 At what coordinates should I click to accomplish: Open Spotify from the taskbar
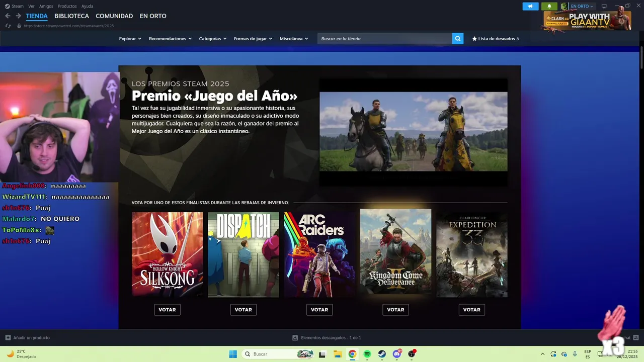367,354
